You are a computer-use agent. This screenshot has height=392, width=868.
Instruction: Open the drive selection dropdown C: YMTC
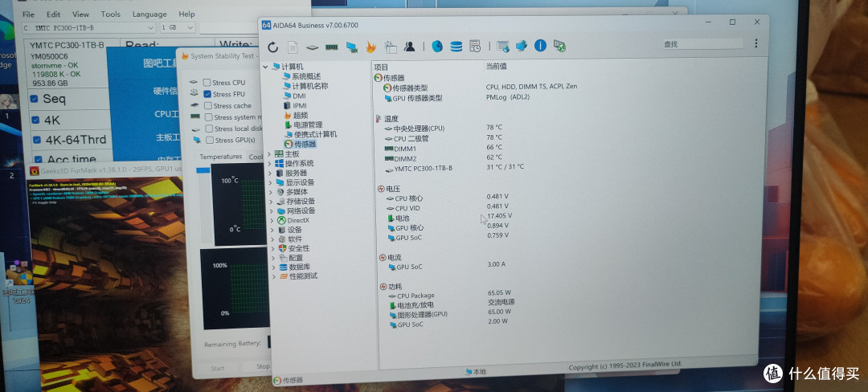click(x=88, y=27)
